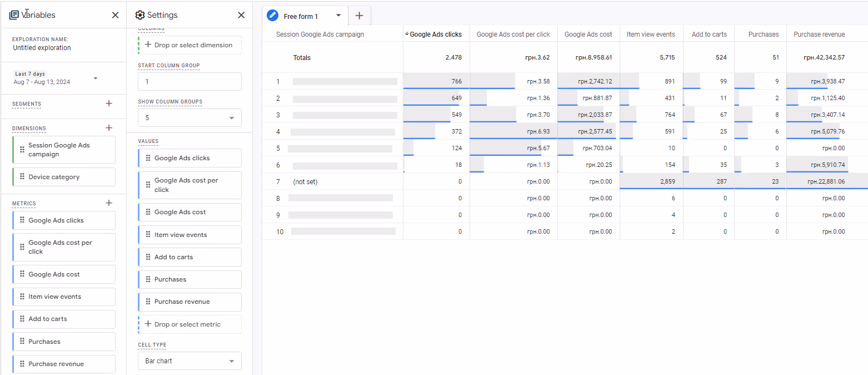Click Drop or select metric field
The width and height of the screenshot is (868, 375).
coord(189,324)
